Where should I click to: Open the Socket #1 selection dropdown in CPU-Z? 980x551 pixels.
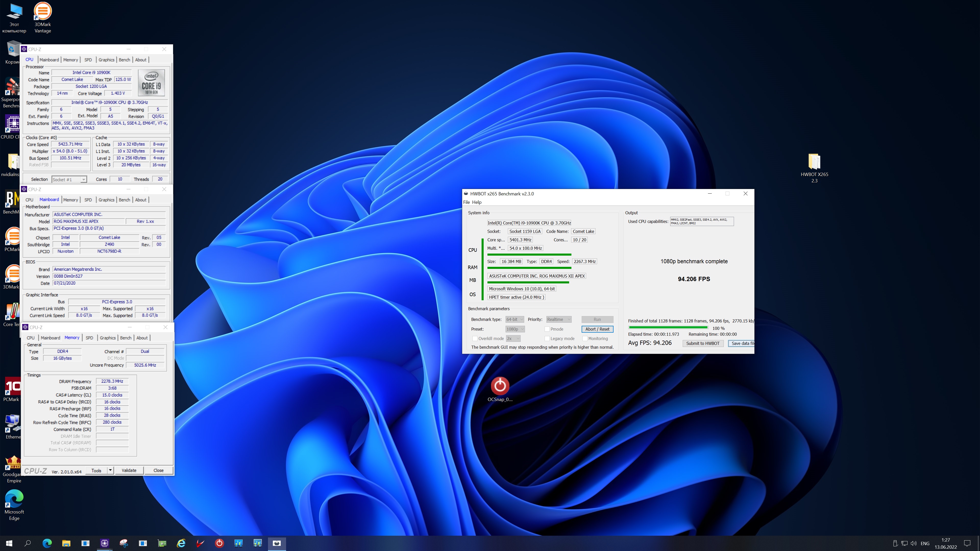tap(69, 180)
